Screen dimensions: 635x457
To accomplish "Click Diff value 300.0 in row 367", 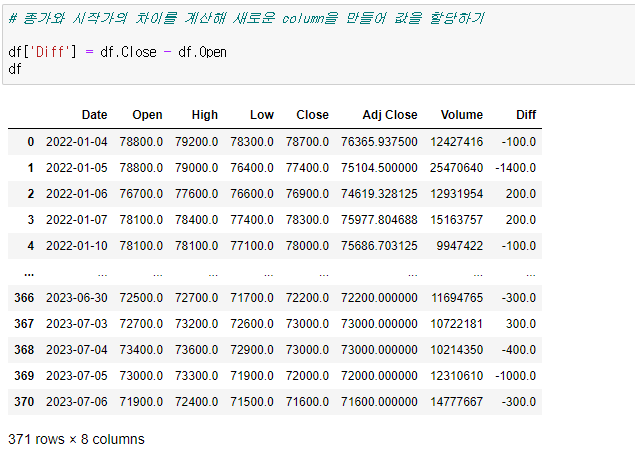I will click(521, 324).
